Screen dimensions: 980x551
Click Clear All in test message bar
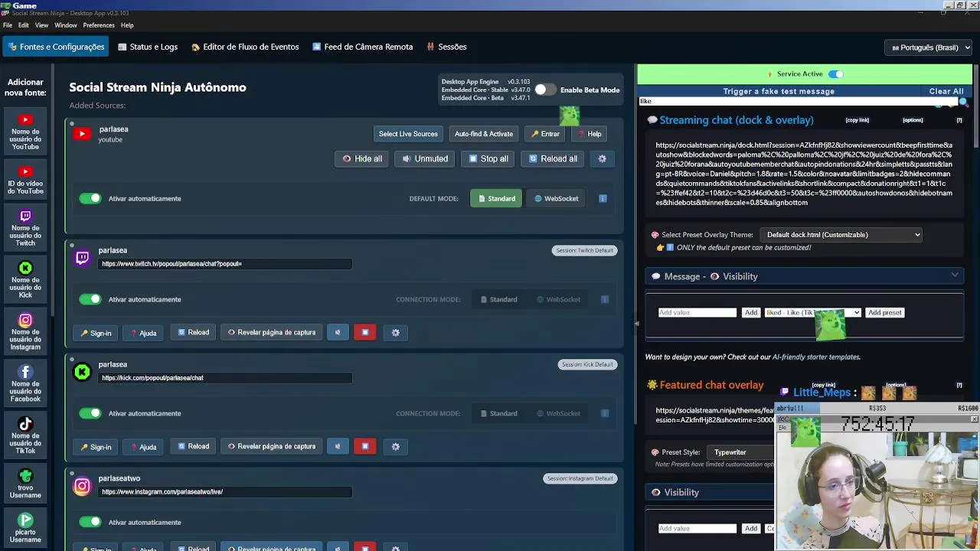pyautogui.click(x=946, y=91)
